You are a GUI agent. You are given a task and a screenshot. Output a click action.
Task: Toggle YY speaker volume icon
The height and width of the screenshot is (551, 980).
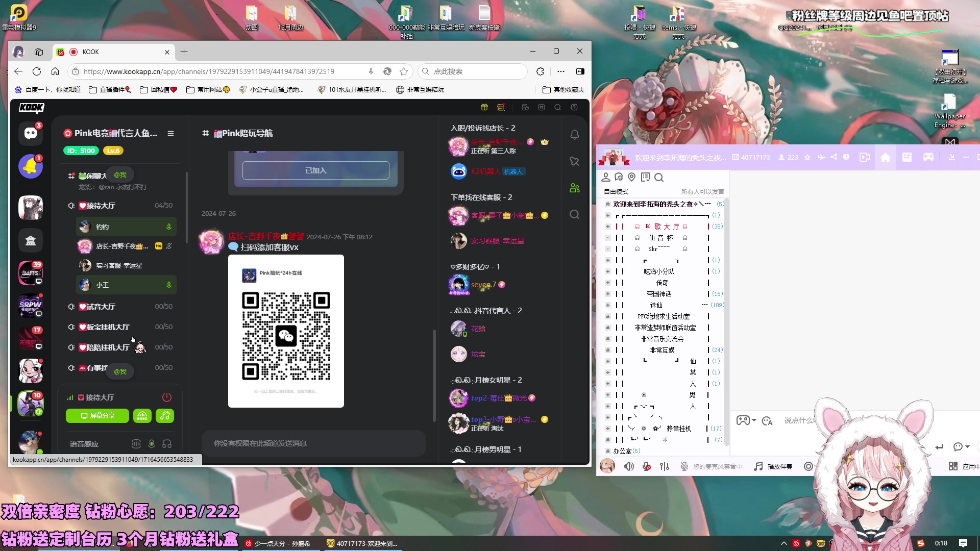pos(629,466)
